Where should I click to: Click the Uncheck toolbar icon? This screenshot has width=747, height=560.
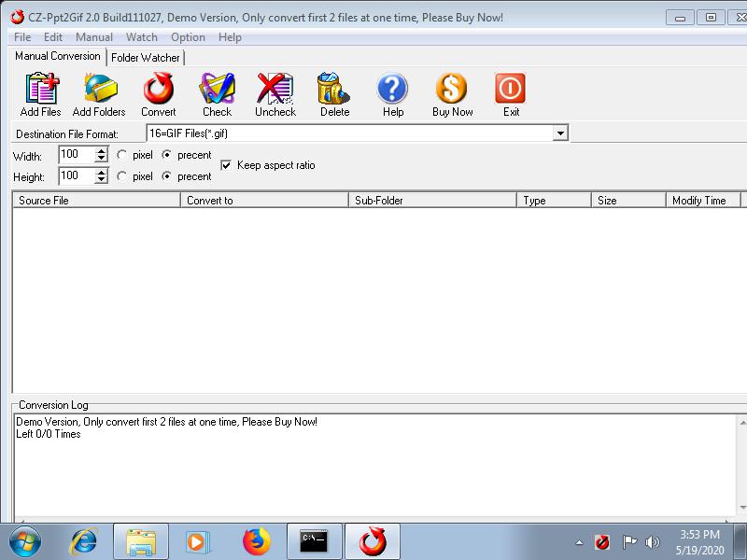click(275, 89)
